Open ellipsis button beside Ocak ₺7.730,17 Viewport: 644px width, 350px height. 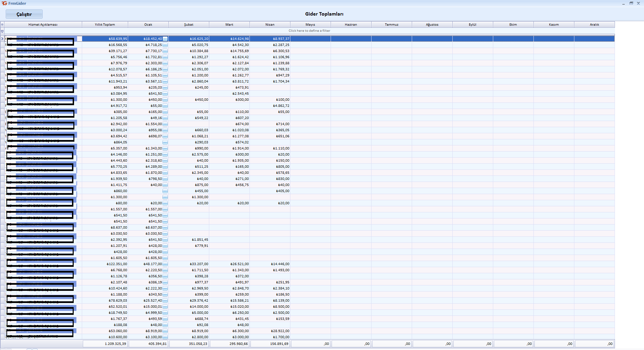pyautogui.click(x=165, y=51)
